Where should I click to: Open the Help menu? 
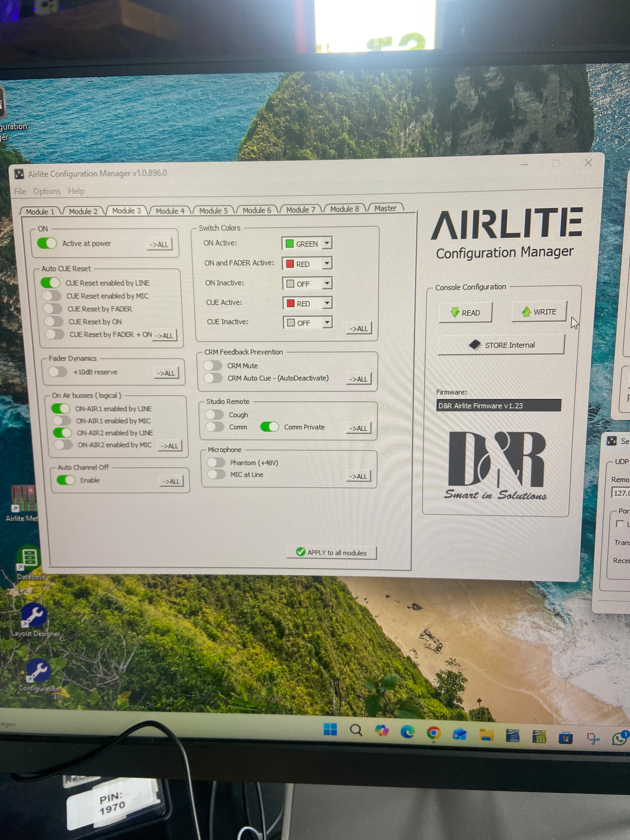coord(76,191)
